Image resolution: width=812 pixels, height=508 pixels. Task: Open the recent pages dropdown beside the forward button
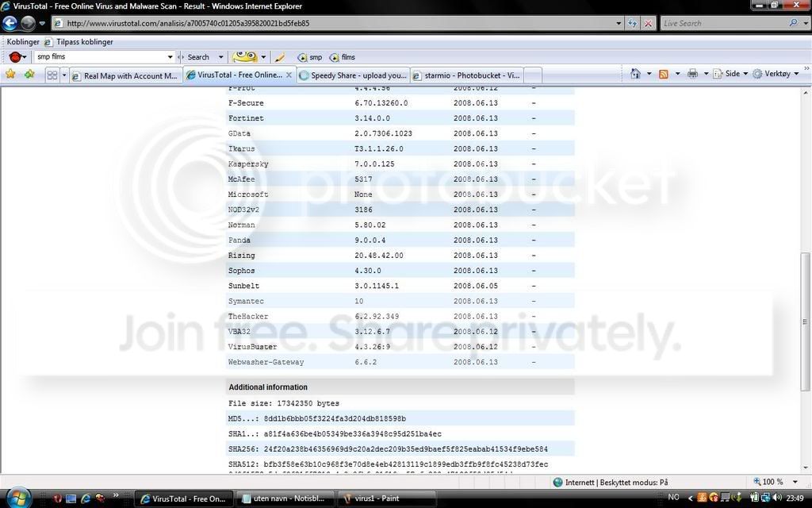(42, 23)
